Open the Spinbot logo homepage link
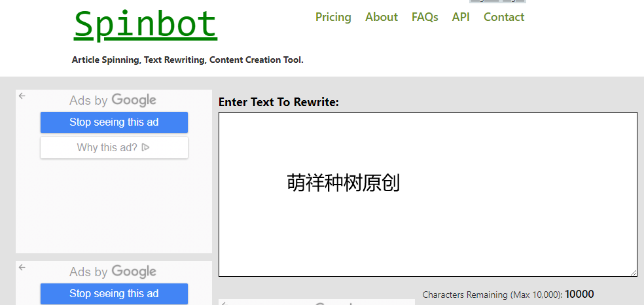644x305 pixels. pyautogui.click(x=145, y=25)
